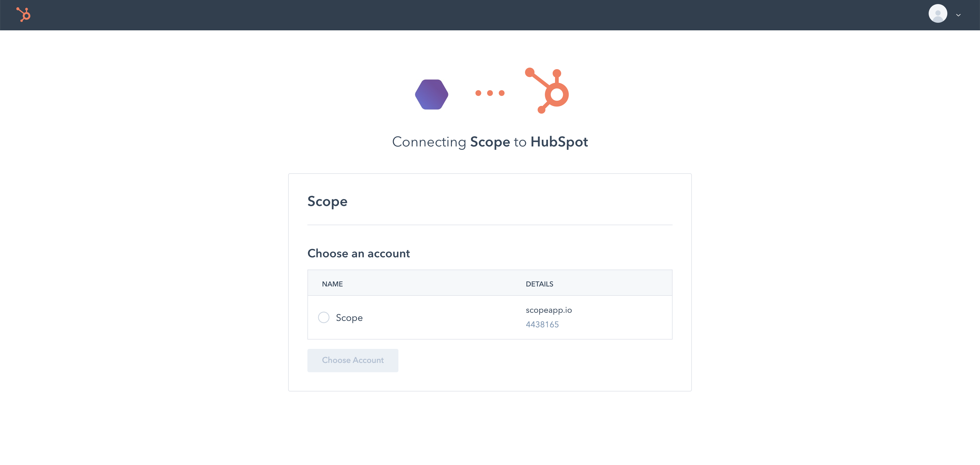Click the Choose Account button
Viewport: 980px width, 465px height.
tap(353, 360)
